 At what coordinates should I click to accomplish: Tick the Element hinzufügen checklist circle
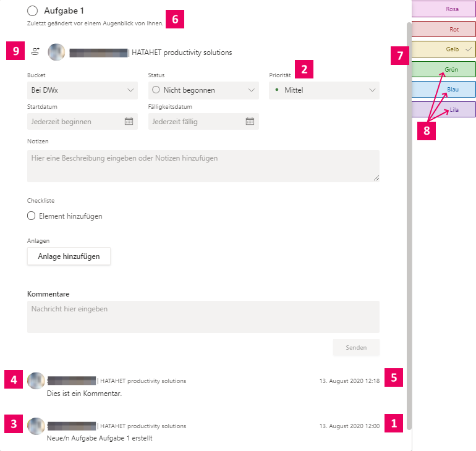[x=32, y=216]
